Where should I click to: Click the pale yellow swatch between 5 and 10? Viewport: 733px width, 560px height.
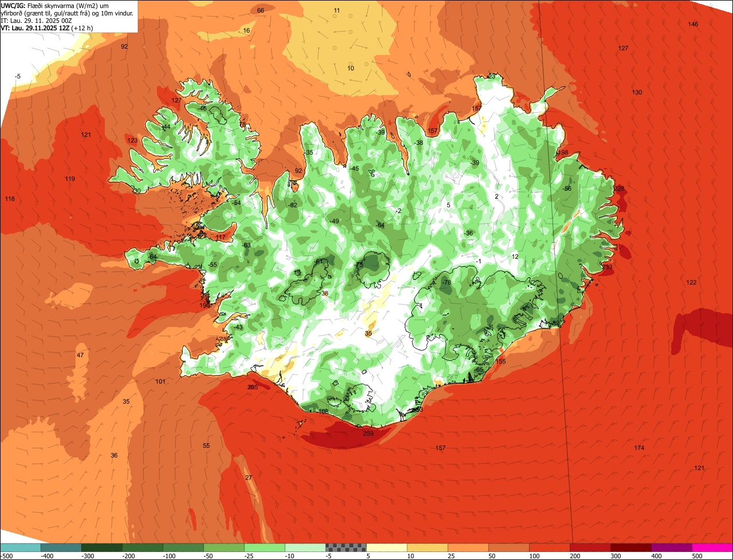(387, 547)
